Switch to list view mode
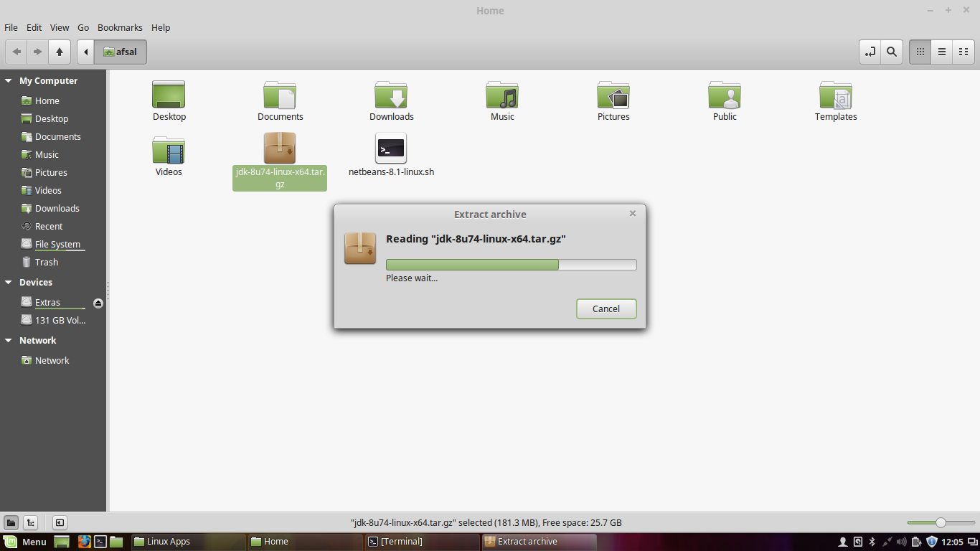 point(942,52)
